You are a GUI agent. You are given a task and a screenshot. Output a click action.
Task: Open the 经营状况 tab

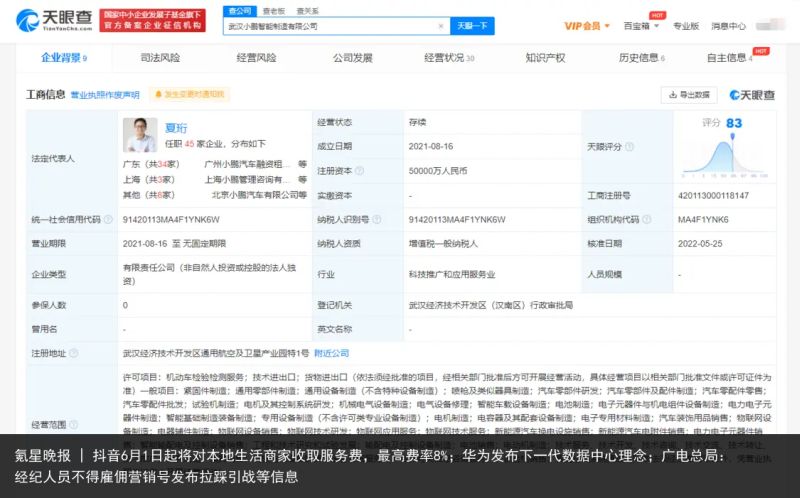pyautogui.click(x=449, y=58)
